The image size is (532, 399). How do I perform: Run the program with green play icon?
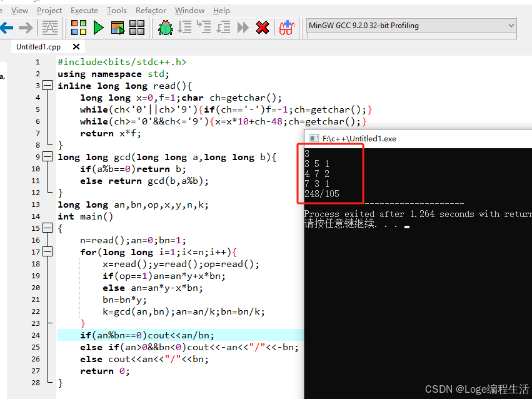click(98, 28)
